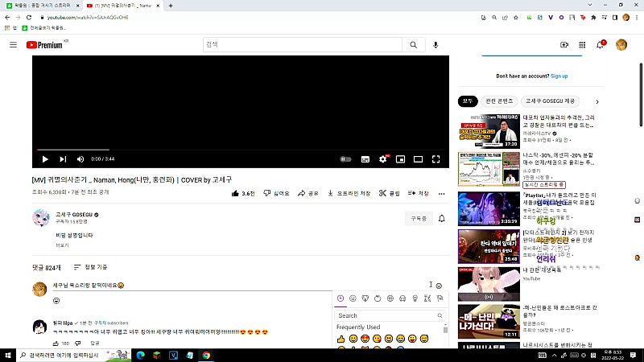Click the subscribed button for 고세구 GOSEGU

point(419,218)
